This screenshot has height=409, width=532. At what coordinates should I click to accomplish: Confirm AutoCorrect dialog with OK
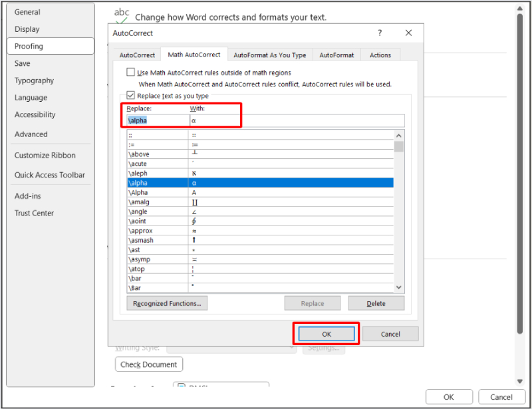(x=326, y=334)
